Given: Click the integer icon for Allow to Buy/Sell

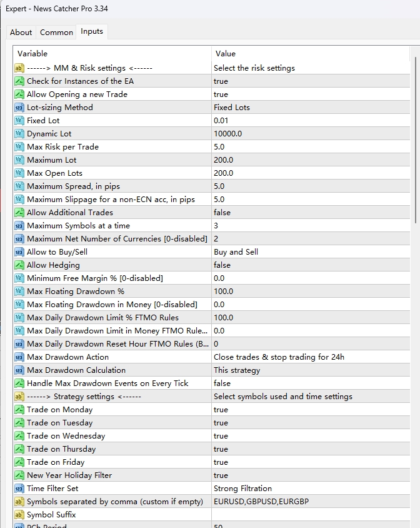Looking at the screenshot, I should coord(19,252).
